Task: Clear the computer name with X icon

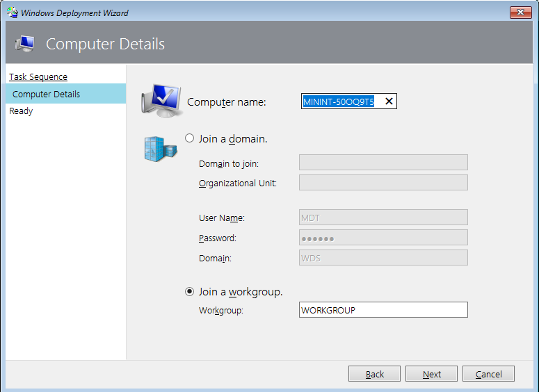Action: coord(389,101)
